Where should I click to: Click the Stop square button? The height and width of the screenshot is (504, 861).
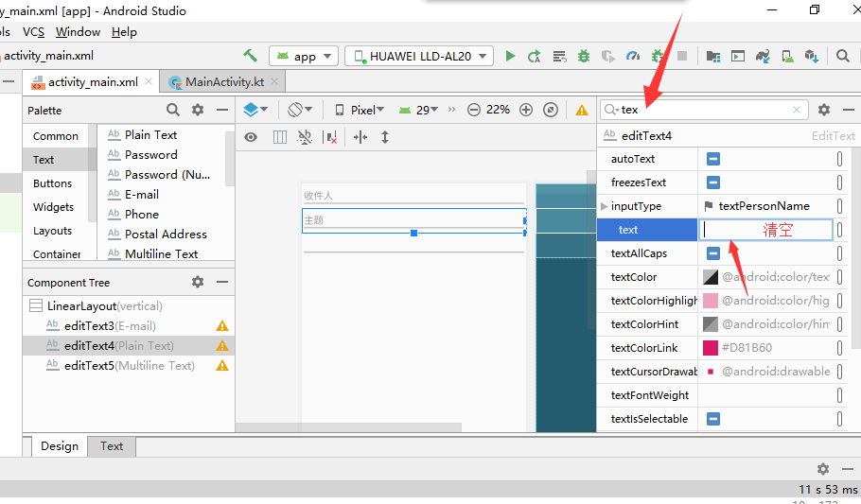coord(682,56)
